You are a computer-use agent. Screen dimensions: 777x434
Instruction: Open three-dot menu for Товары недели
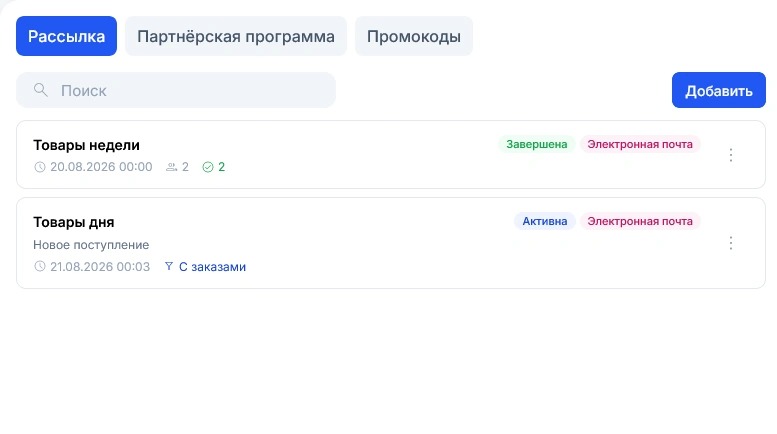tap(730, 155)
